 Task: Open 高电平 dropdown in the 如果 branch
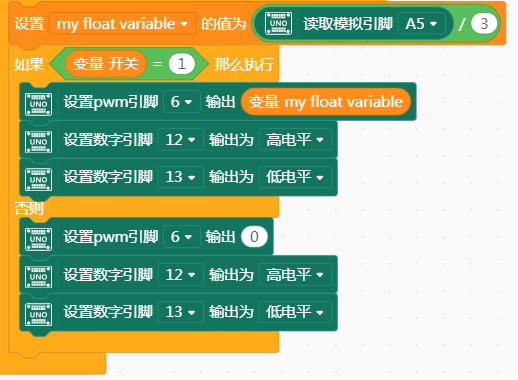295,140
